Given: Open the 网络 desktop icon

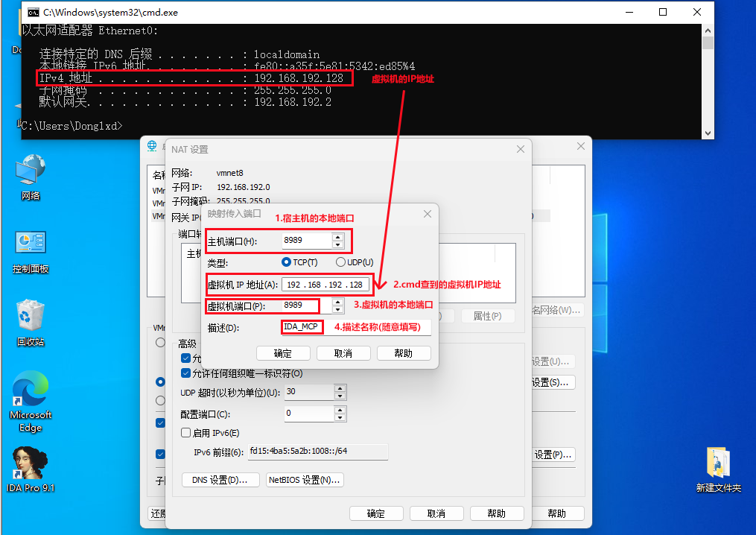Looking at the screenshot, I should [x=31, y=176].
